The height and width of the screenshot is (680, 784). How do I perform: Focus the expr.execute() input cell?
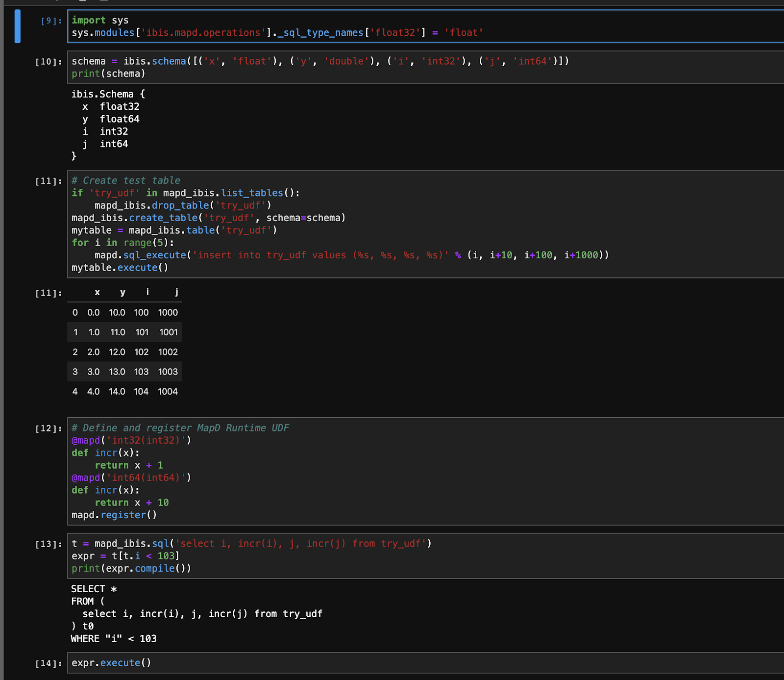425,663
